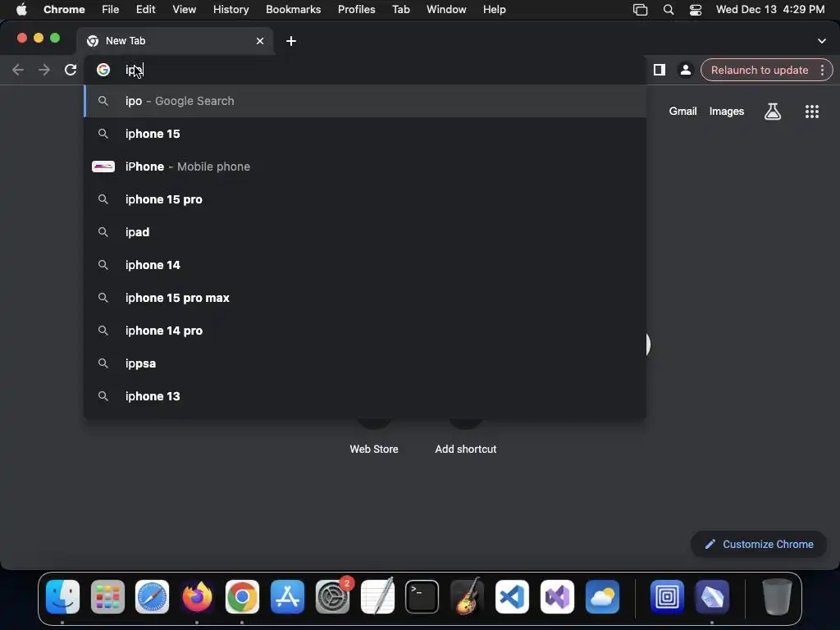Screen dimensions: 840x630
Task: Select the 'iphone 14' suggestion
Action: 365,265
